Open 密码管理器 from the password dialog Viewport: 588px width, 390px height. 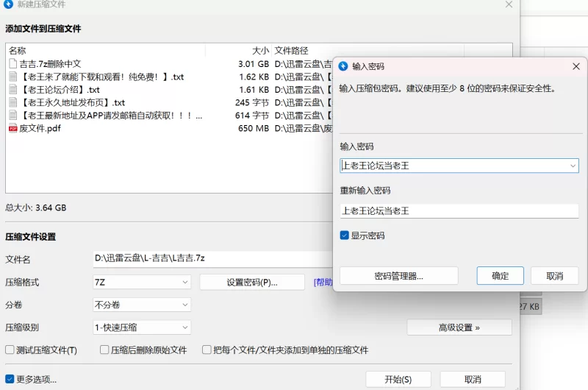pos(398,276)
